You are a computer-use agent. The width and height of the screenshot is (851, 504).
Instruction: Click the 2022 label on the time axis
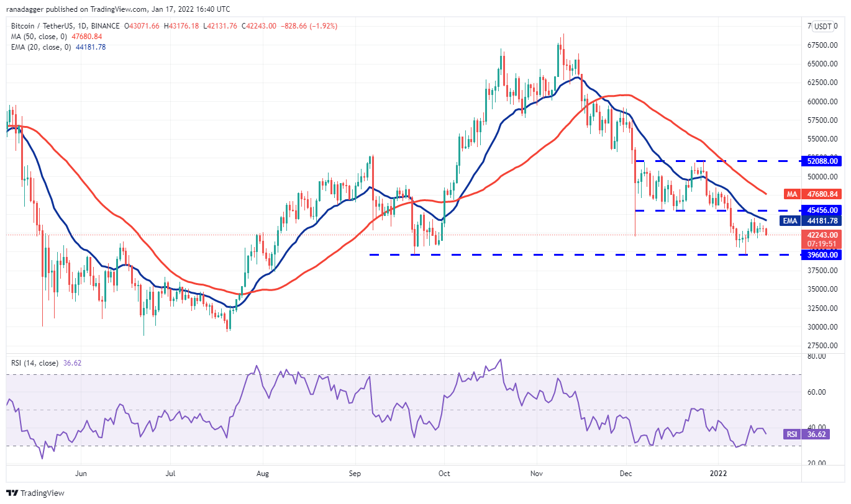point(719,472)
